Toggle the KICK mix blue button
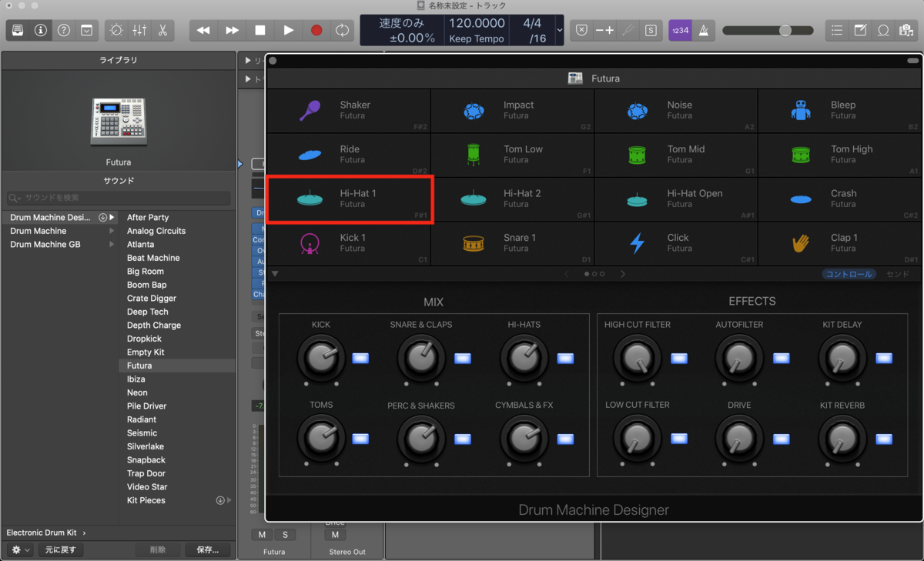The height and width of the screenshot is (561, 924). pos(360,358)
